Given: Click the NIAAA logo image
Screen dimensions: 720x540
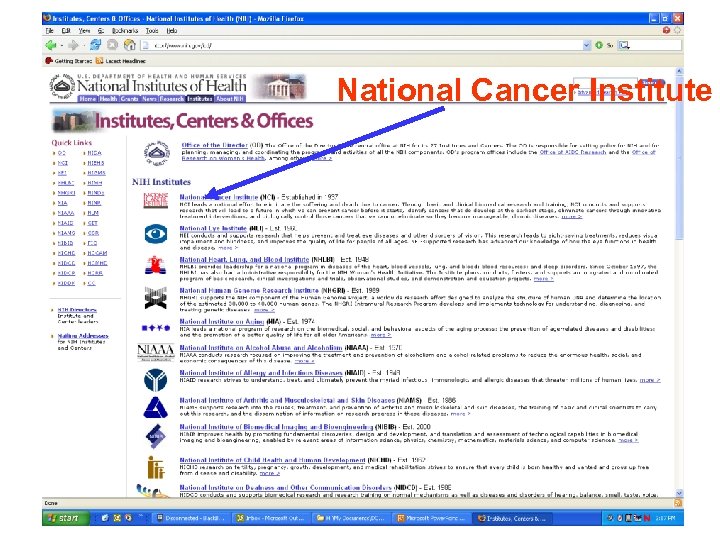Looking at the screenshot, I should 156,352.
